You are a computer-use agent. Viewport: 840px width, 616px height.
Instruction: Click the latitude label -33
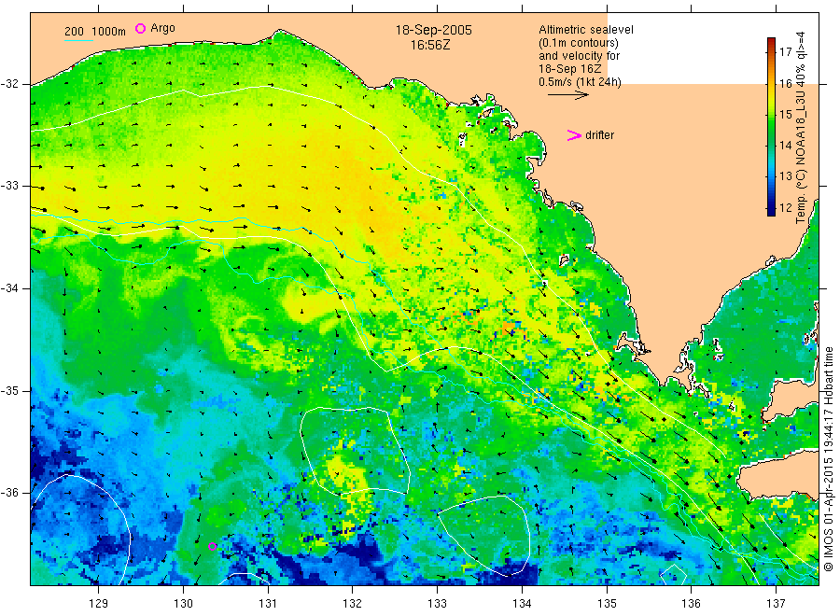[9, 186]
